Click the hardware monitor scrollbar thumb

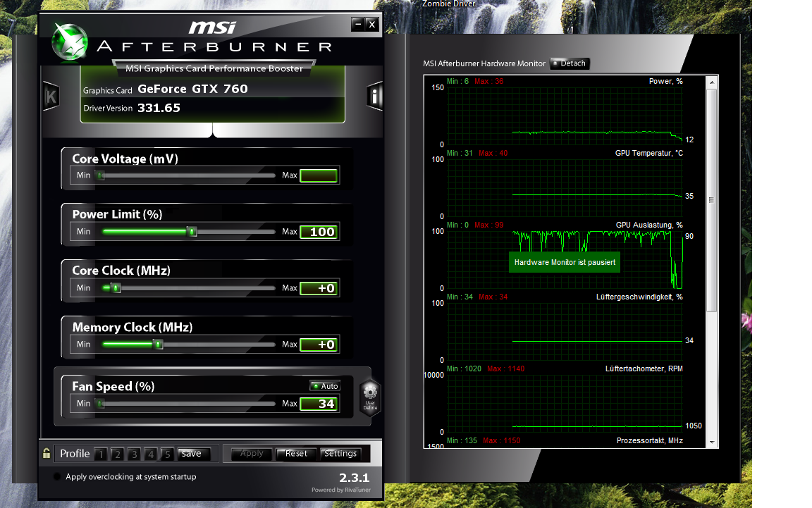click(x=711, y=200)
